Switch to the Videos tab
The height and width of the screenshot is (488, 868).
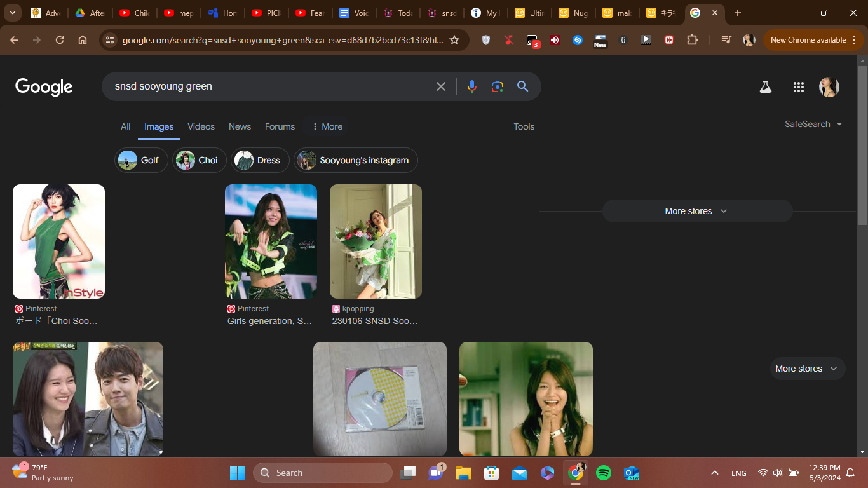tap(201, 126)
